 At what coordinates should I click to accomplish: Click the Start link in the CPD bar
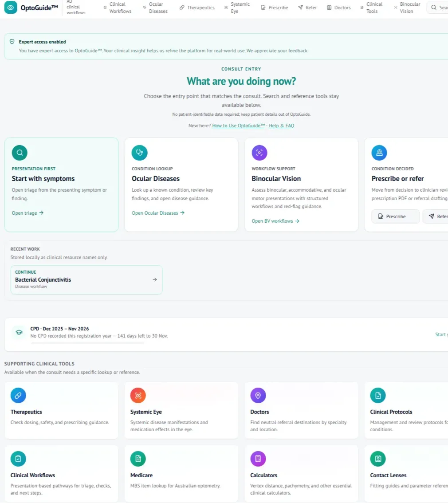point(441,334)
